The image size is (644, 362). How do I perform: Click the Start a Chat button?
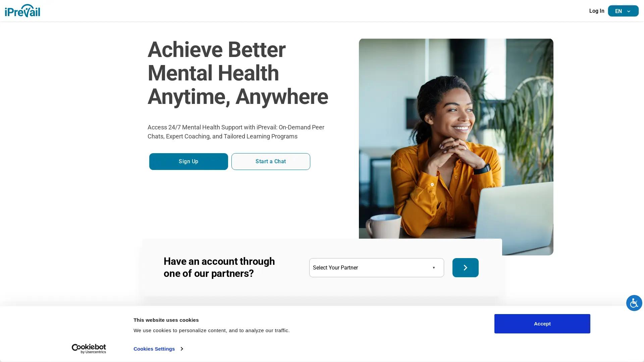[x=271, y=162]
